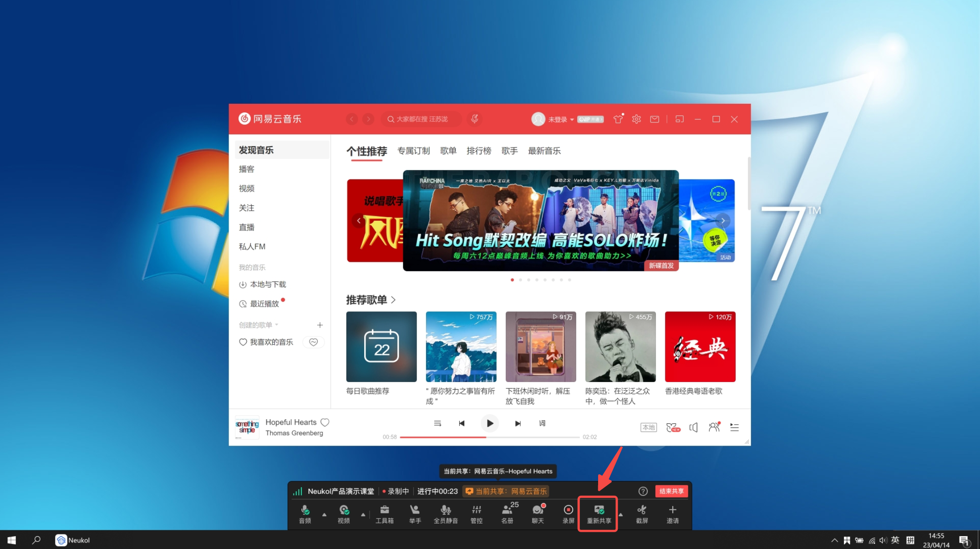980x549 pixels.
Task: Open lyrics with the 词 button
Action: coord(542,423)
